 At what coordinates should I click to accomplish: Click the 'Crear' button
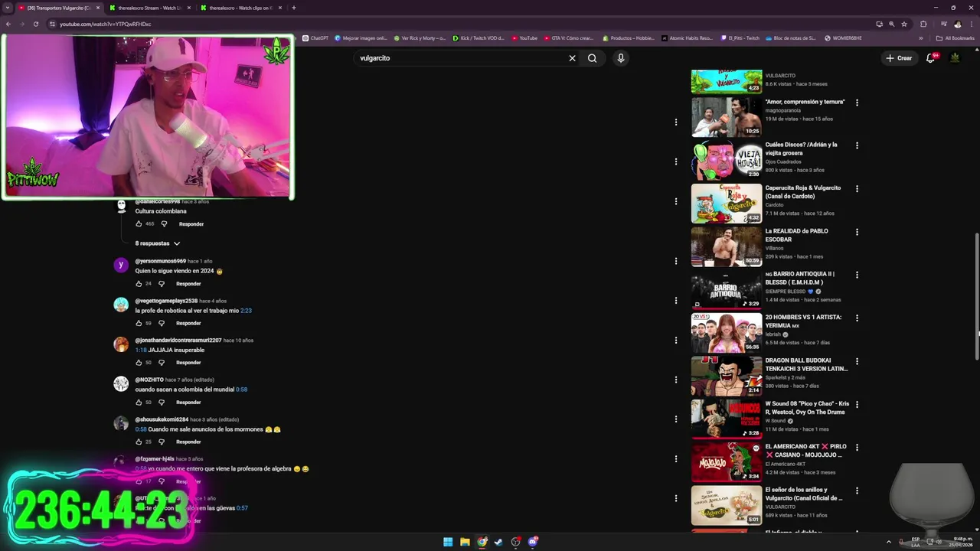coord(899,58)
